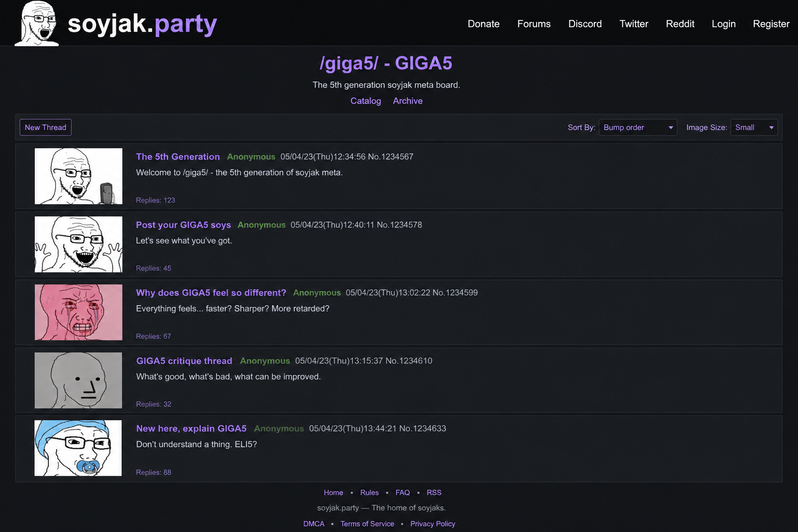Screen dimensions: 798x532
Task: Click the soyjak.party logo mascot icon
Action: pyautogui.click(x=37, y=23)
